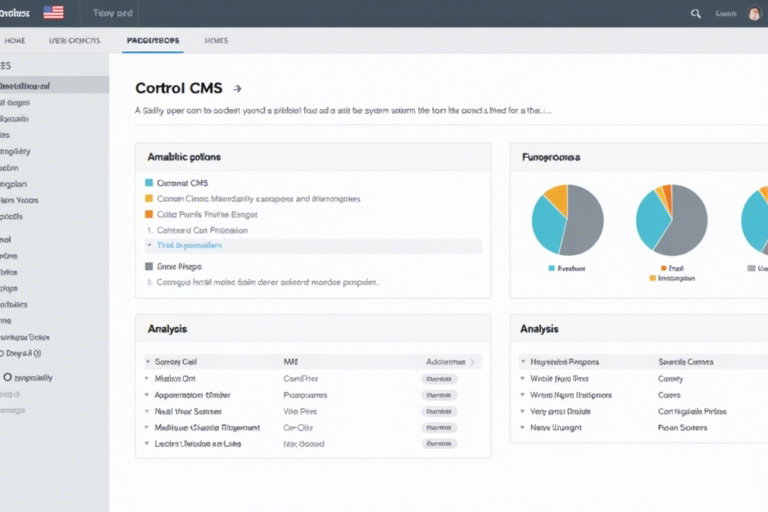Click the status pill in second Analysis row

pyautogui.click(x=439, y=379)
